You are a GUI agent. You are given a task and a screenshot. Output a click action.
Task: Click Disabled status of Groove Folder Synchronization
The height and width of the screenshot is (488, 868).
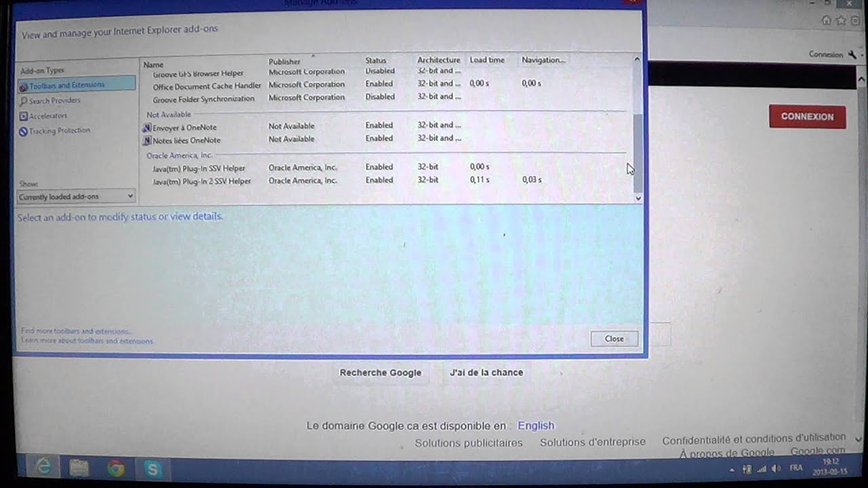[380, 97]
